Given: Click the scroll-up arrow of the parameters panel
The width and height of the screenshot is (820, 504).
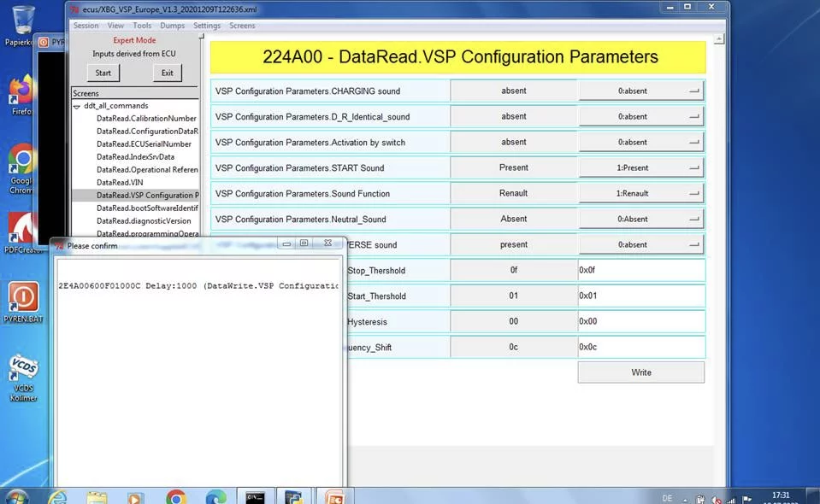Looking at the screenshot, I should click(x=720, y=39).
